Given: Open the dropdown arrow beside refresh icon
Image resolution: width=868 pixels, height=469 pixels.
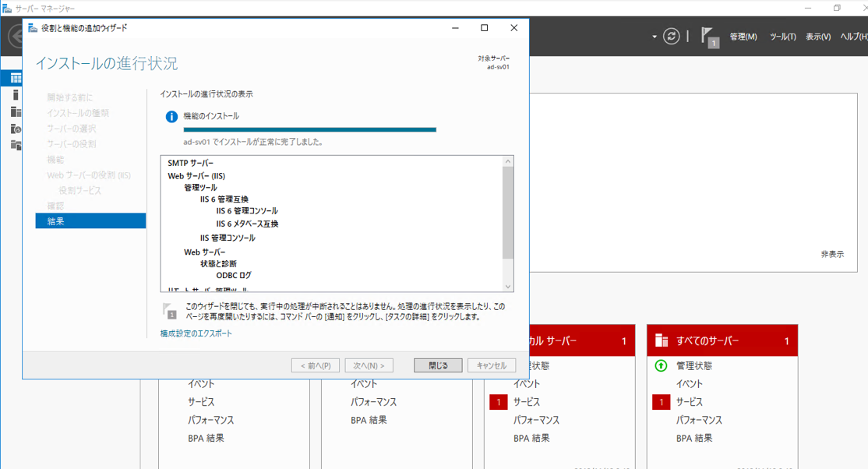Looking at the screenshot, I should [x=655, y=37].
